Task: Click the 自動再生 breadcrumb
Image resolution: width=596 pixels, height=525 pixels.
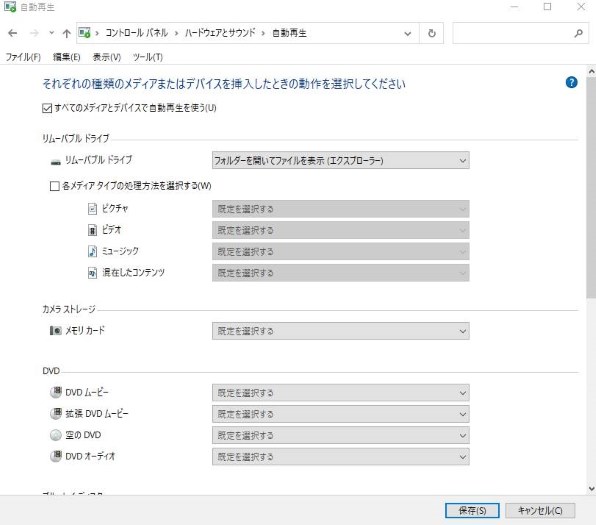Action: (x=290, y=33)
